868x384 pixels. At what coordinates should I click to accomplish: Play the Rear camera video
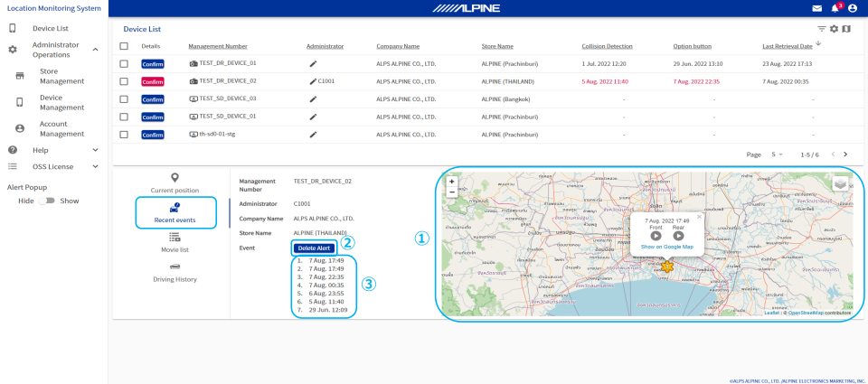point(678,236)
